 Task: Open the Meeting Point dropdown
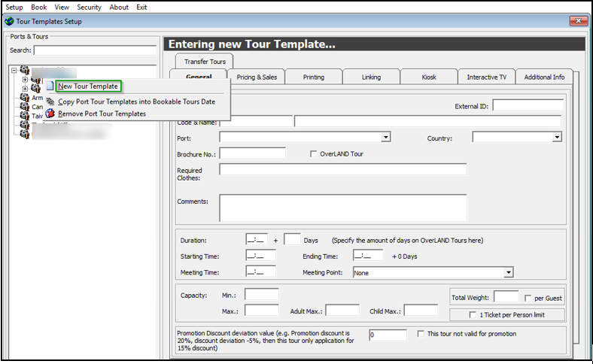[509, 272]
